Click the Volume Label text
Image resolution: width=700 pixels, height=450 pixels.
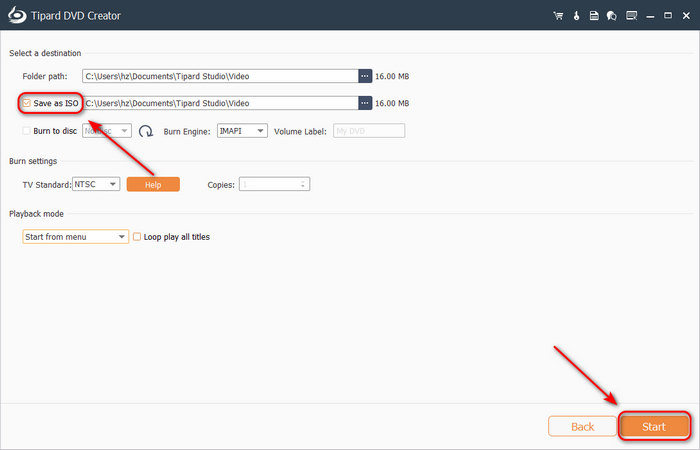point(300,132)
